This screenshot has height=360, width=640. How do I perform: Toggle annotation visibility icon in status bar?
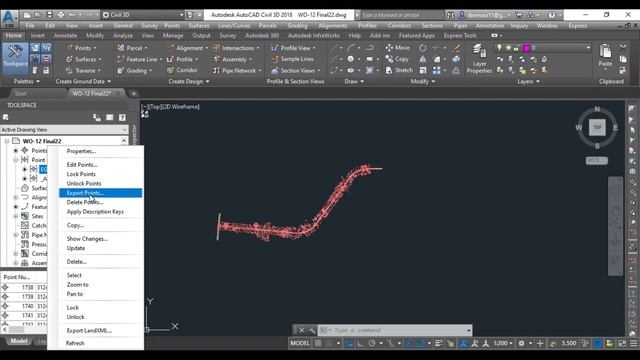pos(475,343)
